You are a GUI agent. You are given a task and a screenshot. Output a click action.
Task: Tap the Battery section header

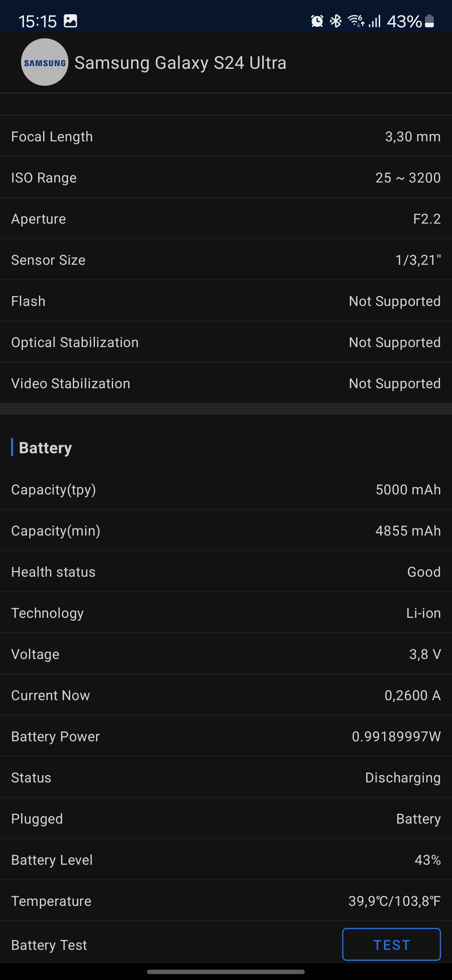[45, 448]
